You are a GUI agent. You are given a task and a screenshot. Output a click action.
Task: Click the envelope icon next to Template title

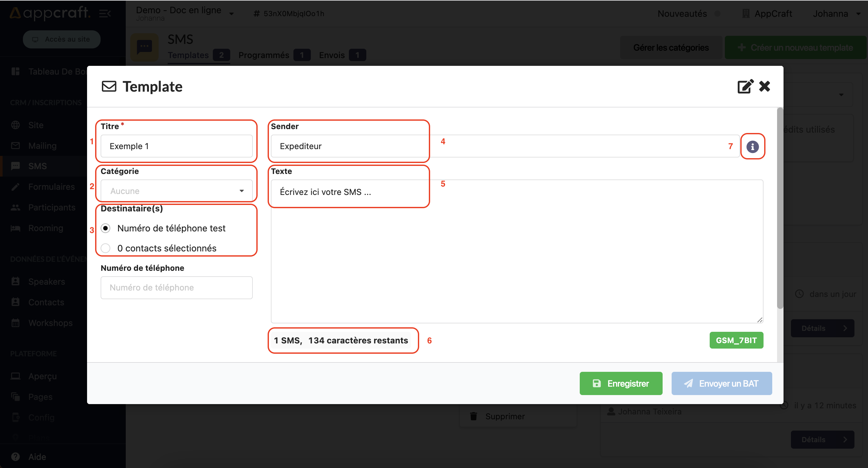(x=109, y=86)
